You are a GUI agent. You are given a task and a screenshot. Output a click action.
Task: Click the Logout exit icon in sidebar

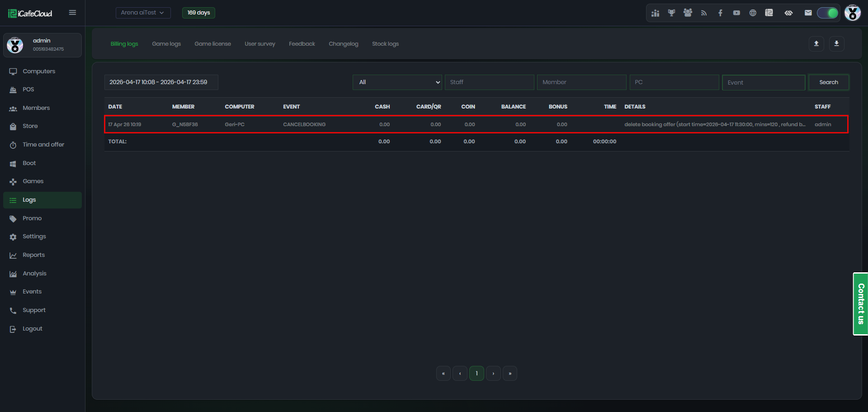pos(13,329)
